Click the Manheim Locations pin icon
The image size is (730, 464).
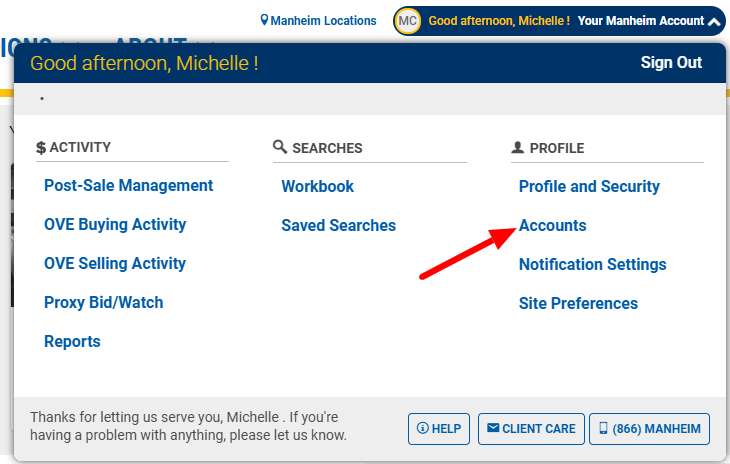tap(265, 21)
